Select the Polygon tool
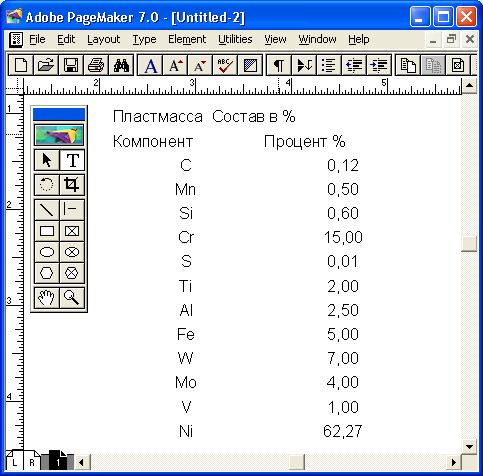This screenshot has width=483, height=476. coord(47,273)
